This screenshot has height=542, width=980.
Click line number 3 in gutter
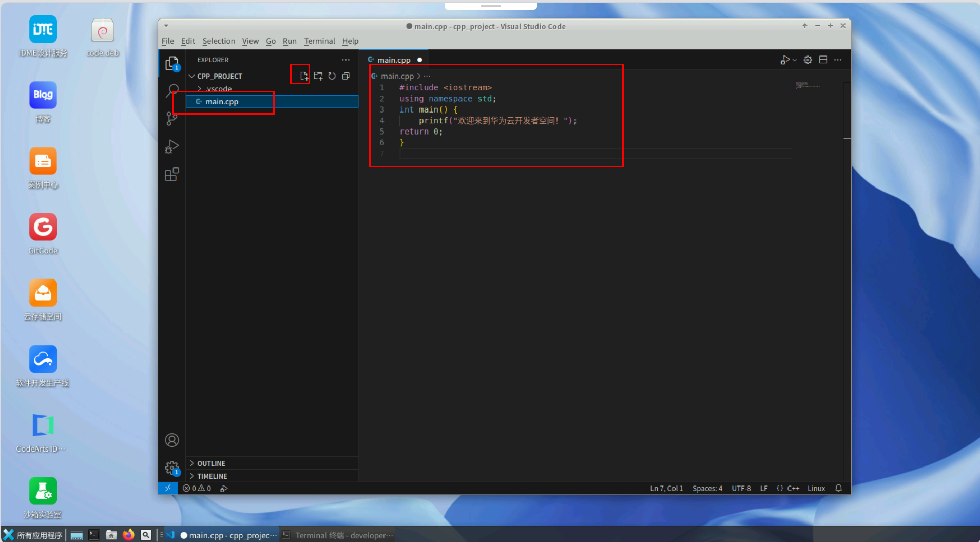coord(382,109)
